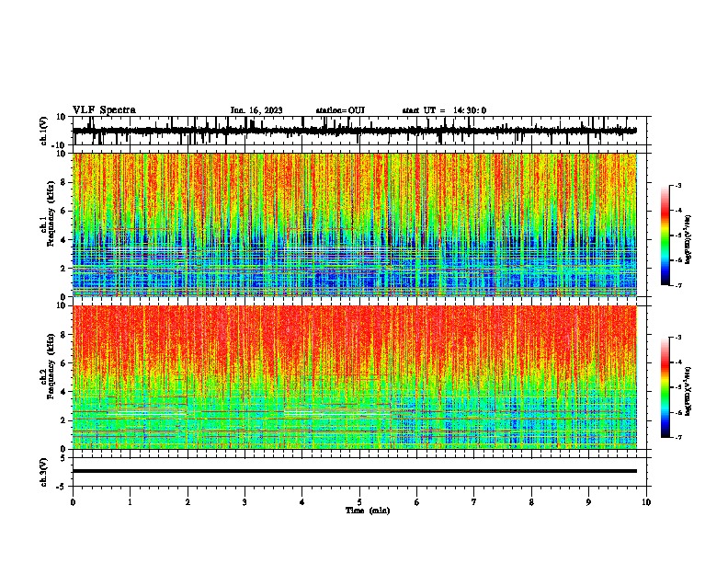Click the time axis tick label 6
The image size is (728, 563).
[x=417, y=502]
